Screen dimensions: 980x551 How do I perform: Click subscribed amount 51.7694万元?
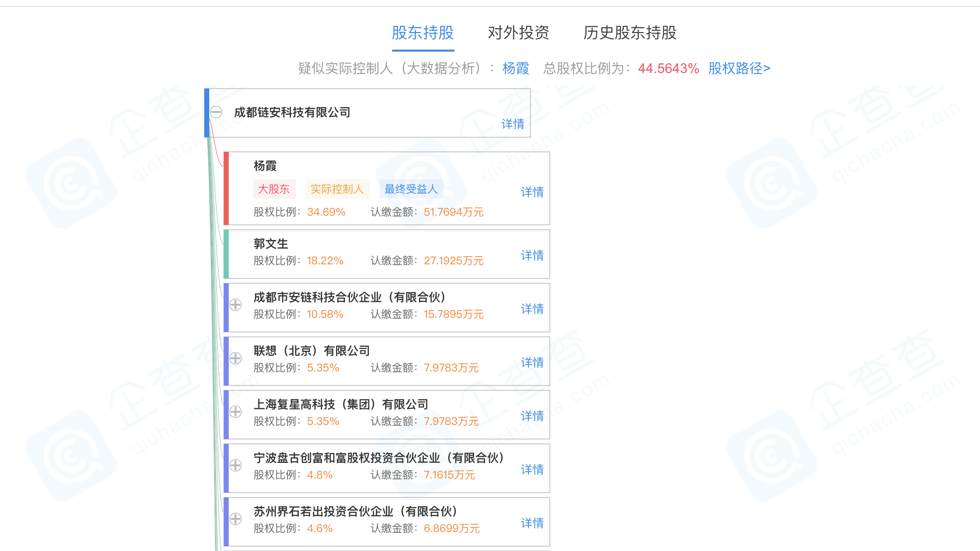click(x=454, y=212)
